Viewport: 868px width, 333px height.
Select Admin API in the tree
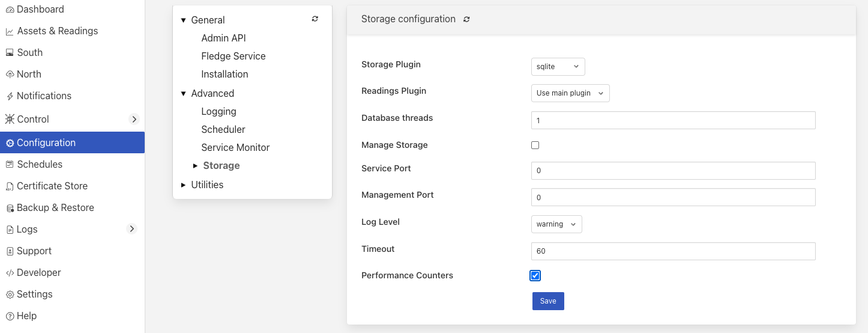pyautogui.click(x=224, y=38)
